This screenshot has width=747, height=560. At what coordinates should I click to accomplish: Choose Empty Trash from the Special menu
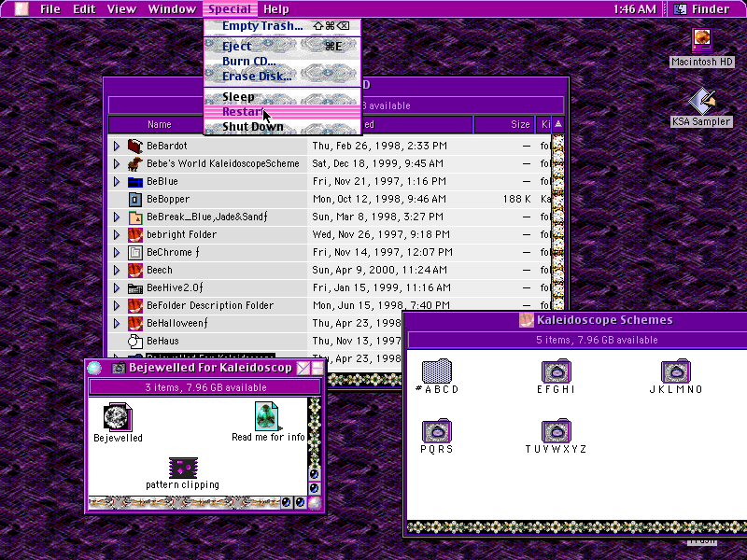click(x=283, y=26)
